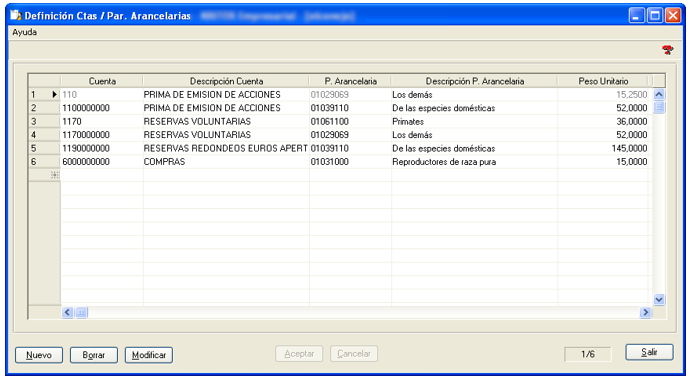Click the vertical scrollbar thumb
Viewport: 694px width, 381px height.
click(659, 107)
